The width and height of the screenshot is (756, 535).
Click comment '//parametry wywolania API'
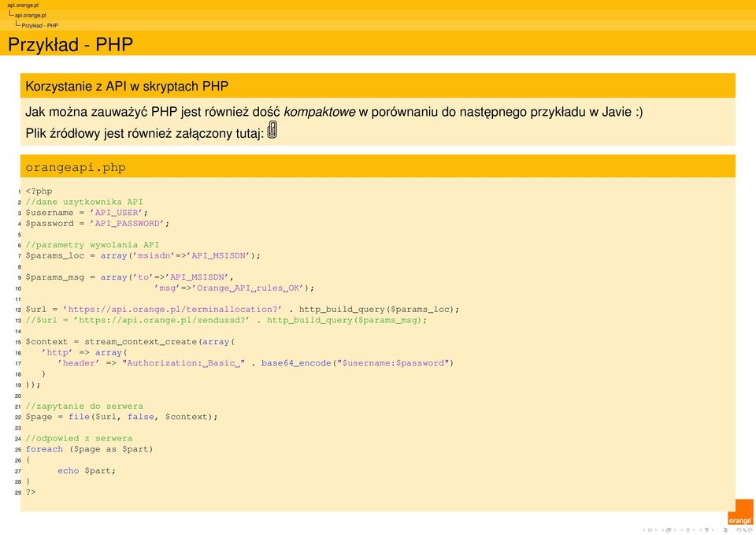point(93,244)
